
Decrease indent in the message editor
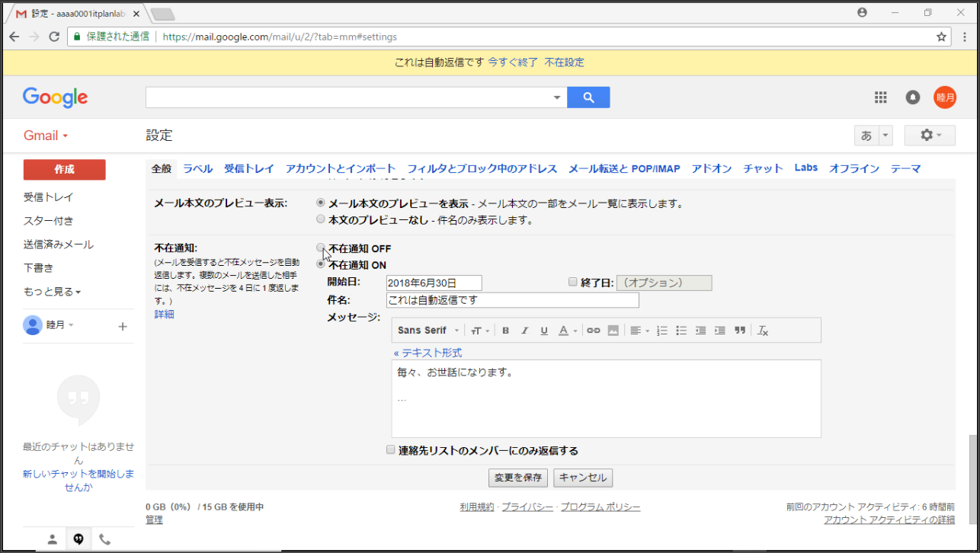tap(700, 331)
